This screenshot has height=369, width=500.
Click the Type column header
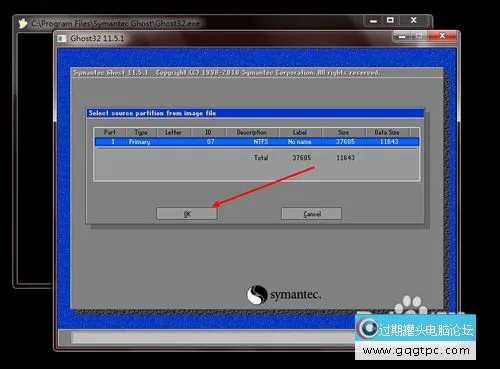tap(141, 132)
